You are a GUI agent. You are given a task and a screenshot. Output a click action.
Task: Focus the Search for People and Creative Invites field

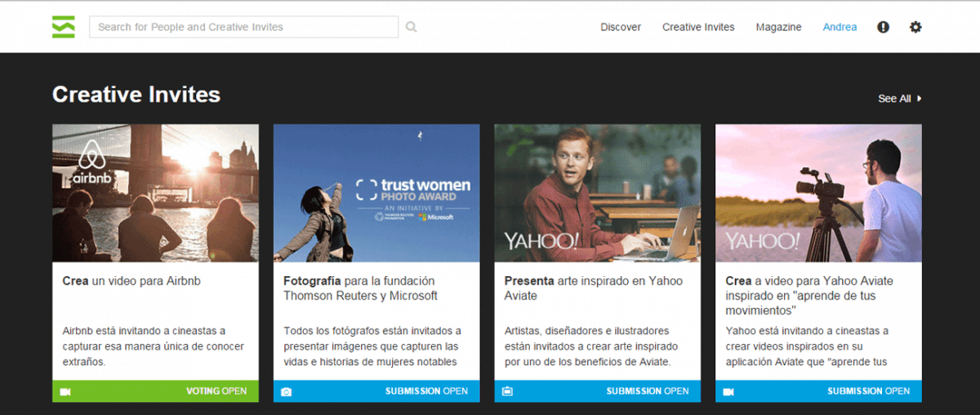[243, 27]
